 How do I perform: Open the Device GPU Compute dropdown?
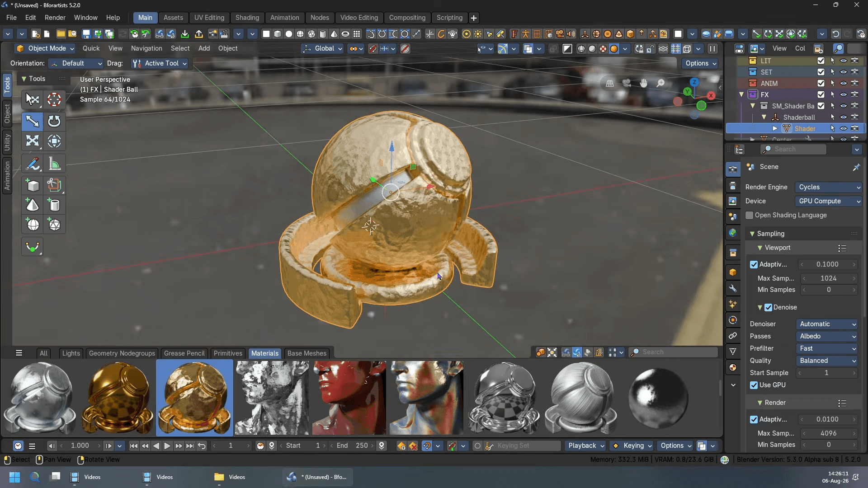[x=829, y=201]
